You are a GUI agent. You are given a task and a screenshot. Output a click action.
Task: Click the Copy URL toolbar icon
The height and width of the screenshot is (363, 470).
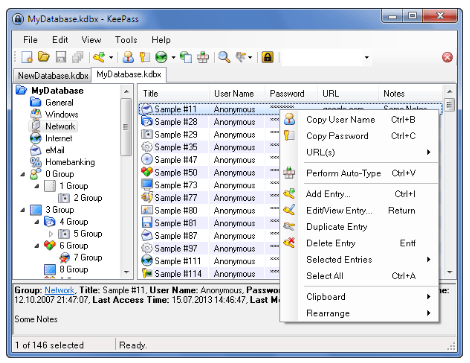coord(186,57)
